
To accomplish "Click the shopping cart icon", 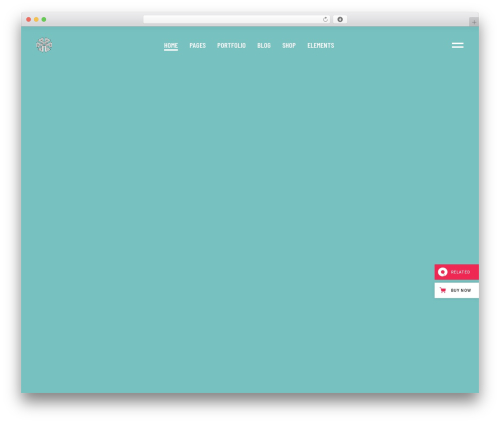I will 443,290.
